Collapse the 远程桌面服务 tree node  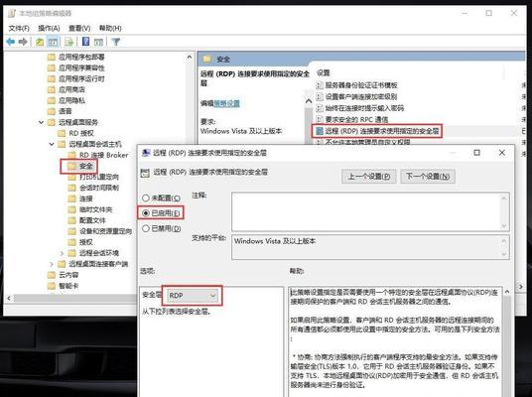point(41,122)
